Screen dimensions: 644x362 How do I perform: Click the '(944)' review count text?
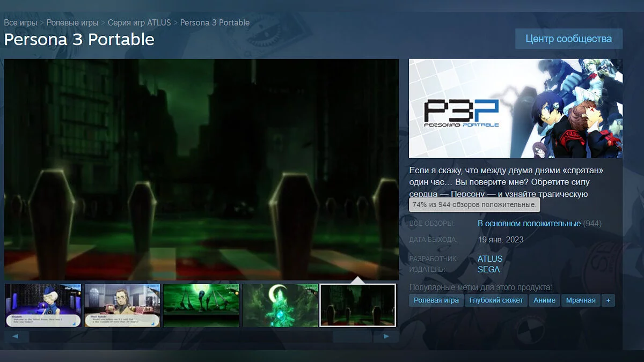(592, 223)
